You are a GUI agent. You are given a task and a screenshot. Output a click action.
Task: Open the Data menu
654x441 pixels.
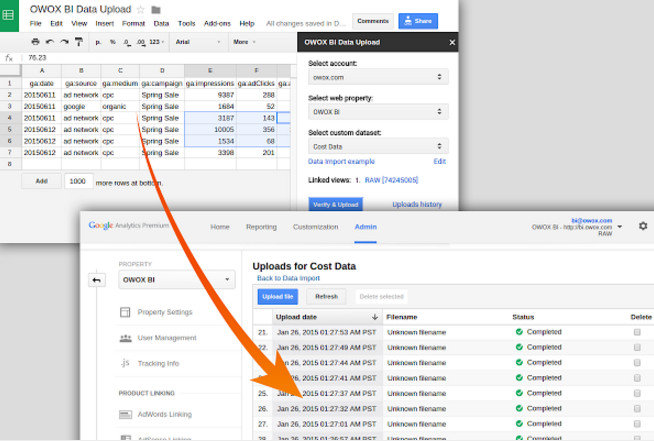pos(161,23)
